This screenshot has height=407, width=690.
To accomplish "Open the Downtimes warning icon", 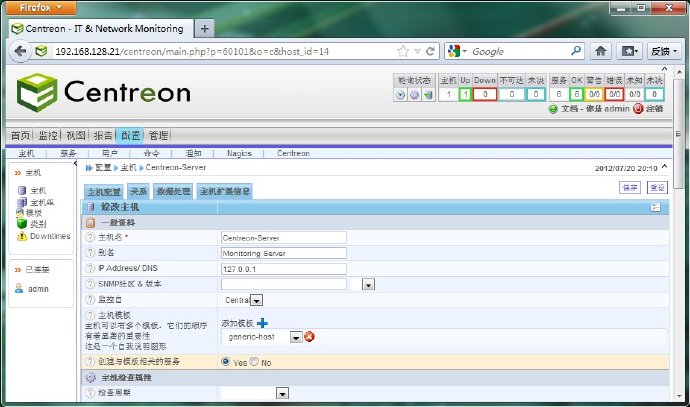I will pos(22,236).
